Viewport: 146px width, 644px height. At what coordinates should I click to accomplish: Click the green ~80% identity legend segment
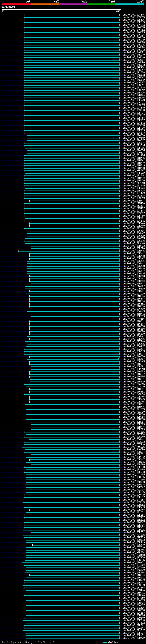coord(101,4)
